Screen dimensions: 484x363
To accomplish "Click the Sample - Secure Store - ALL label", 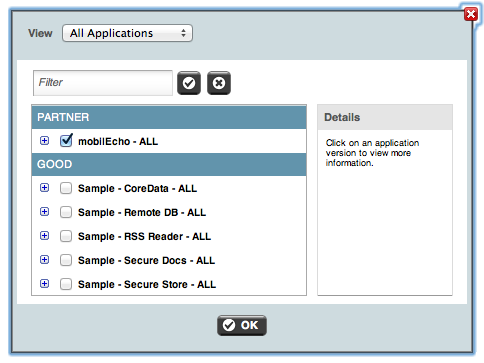I will (147, 284).
